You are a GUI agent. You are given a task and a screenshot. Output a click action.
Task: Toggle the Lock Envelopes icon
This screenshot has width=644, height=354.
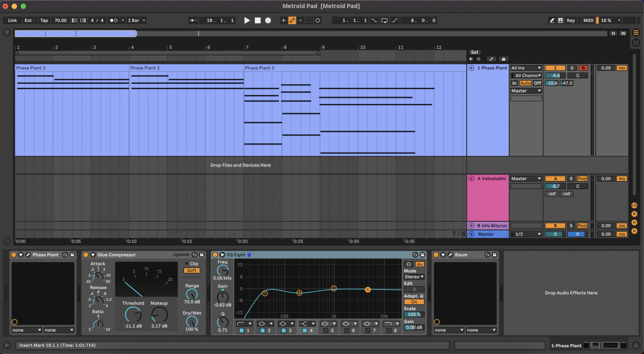[503, 59]
